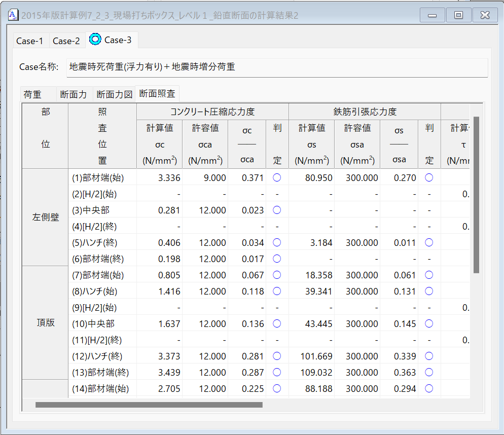Image resolution: width=504 pixels, height=435 pixels.
Task: Click the σs value 43.445
Action: [x=318, y=323]
